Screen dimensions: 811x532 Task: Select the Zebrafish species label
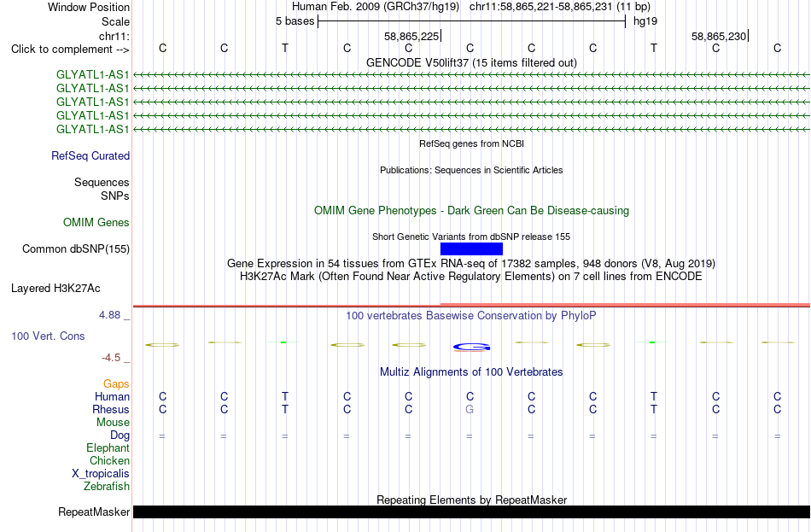[x=107, y=487]
